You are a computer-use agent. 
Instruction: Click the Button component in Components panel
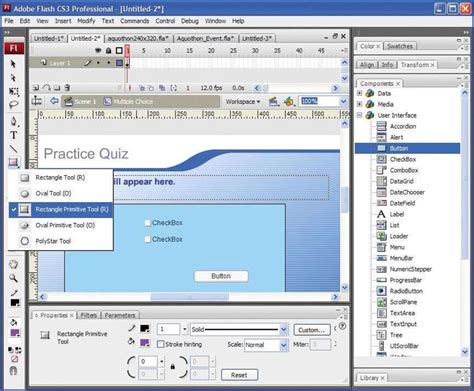tap(407, 148)
